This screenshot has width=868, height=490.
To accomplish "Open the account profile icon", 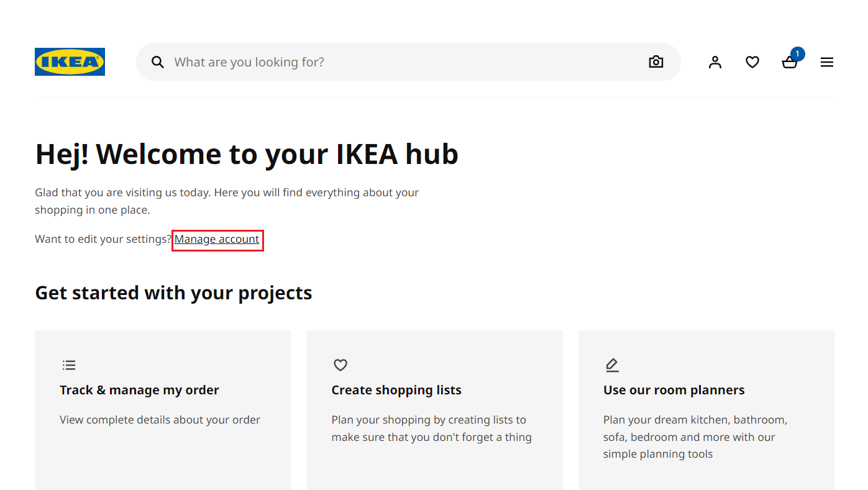I will pyautogui.click(x=715, y=62).
